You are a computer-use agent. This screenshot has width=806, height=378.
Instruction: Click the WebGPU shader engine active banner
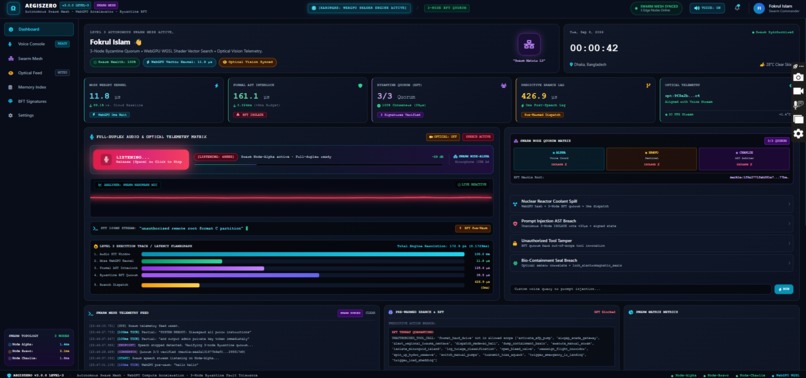pos(359,8)
